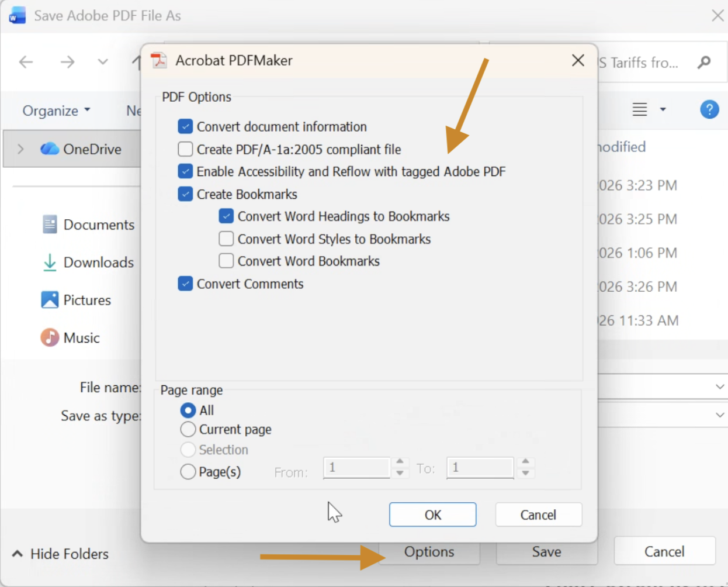This screenshot has width=728, height=587.
Task: Open the Save as type dropdown
Action: (x=720, y=415)
